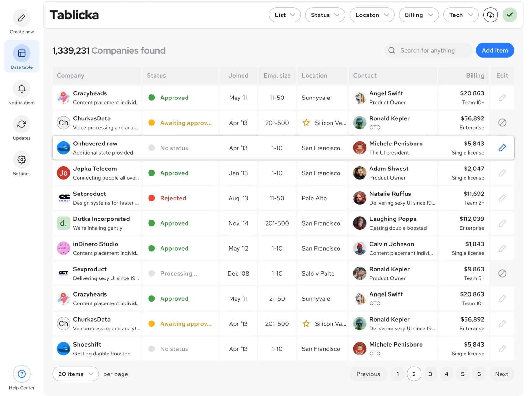Open Settings gear in sidebar
Screen dimensions: 532x396
coord(22,160)
